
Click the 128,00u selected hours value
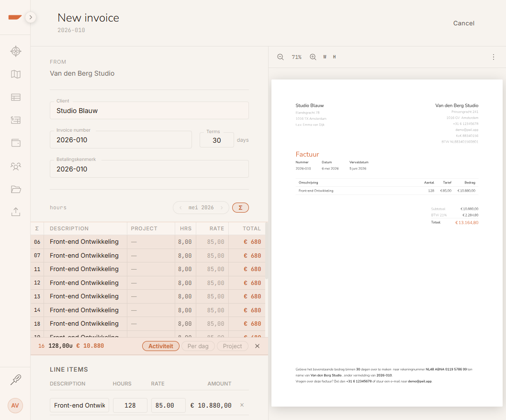[x=60, y=346]
